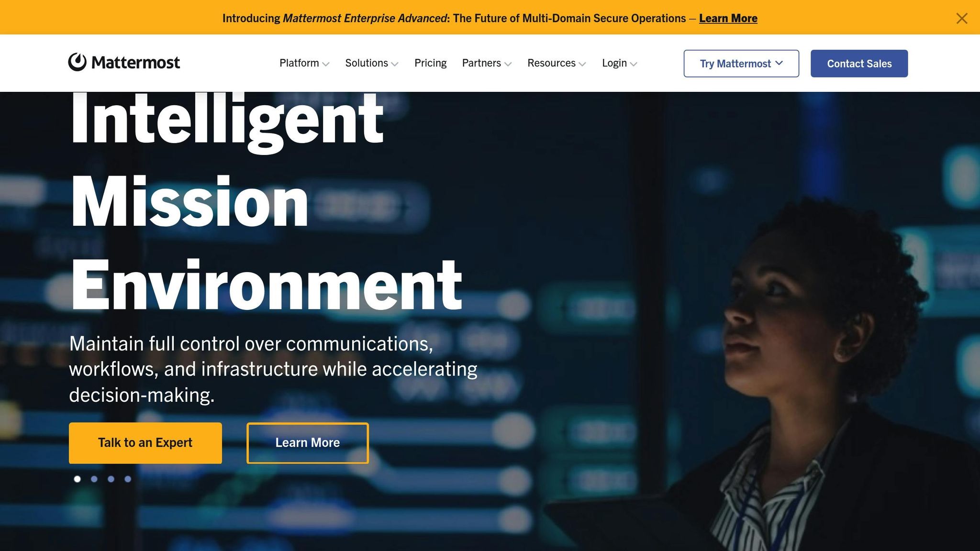This screenshot has width=980, height=551.
Task: Jump to the fourth carousel slide dot
Action: [x=128, y=479]
